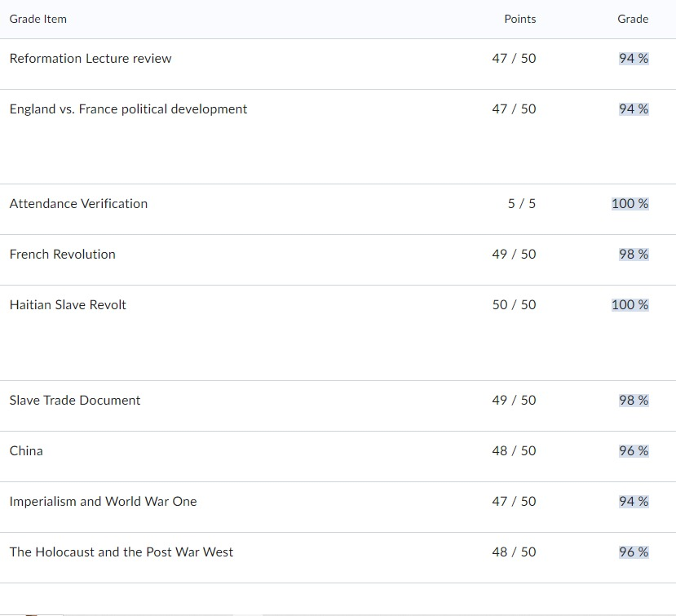Click the "Grade" column header

tap(633, 19)
